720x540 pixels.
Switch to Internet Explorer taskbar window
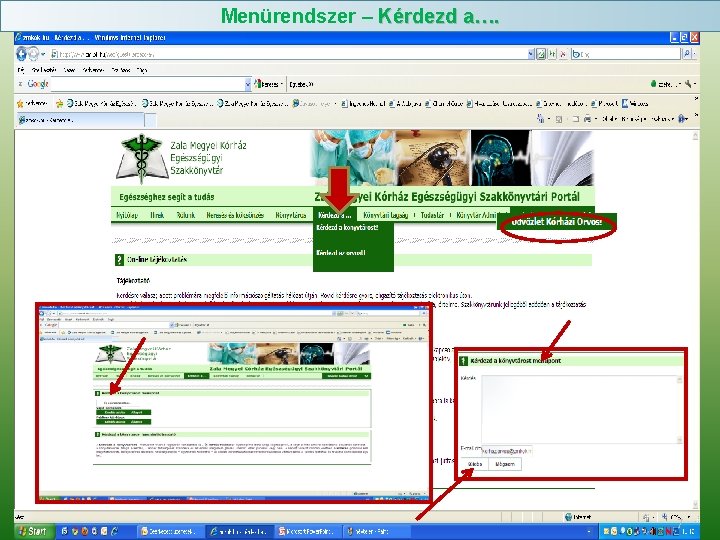pos(239,531)
